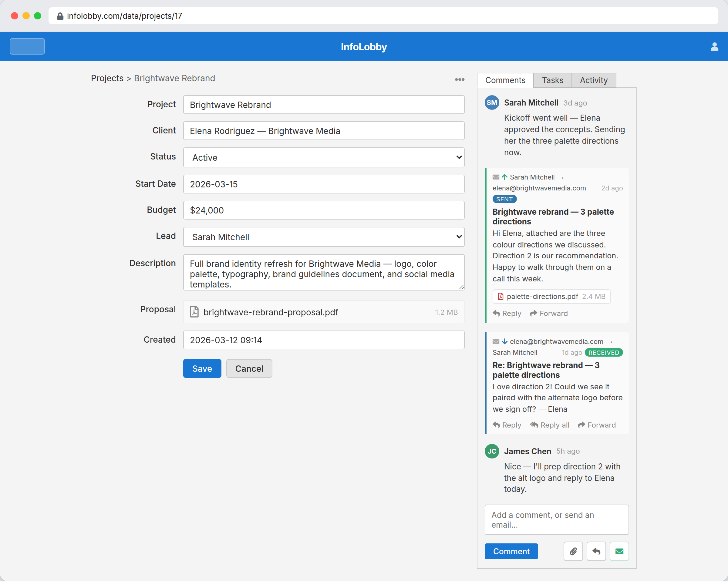Click the Save button
This screenshot has height=581, width=728.
point(202,368)
